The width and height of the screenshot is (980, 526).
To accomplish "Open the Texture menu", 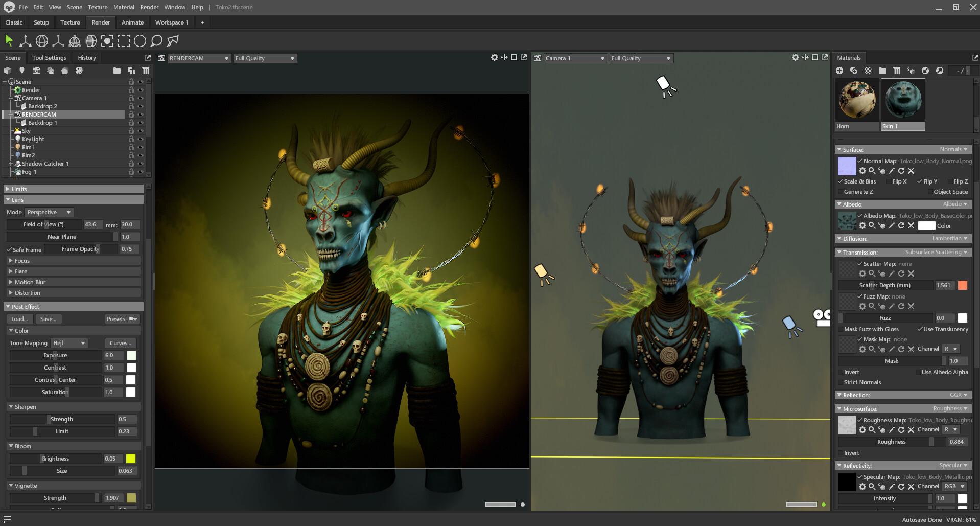I will tap(97, 7).
